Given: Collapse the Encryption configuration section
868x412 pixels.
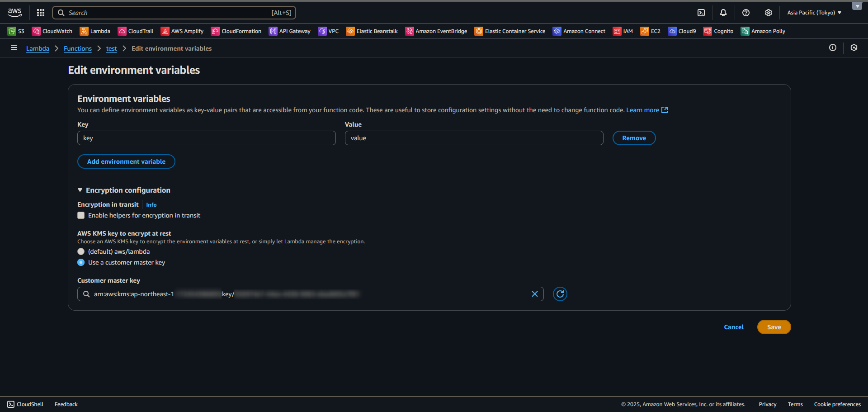Looking at the screenshot, I should pyautogui.click(x=80, y=190).
